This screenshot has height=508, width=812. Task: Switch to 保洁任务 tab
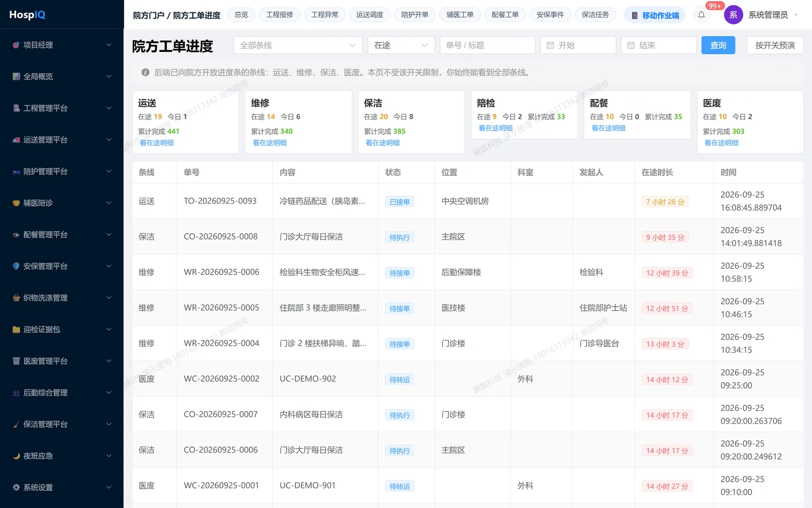tap(595, 15)
